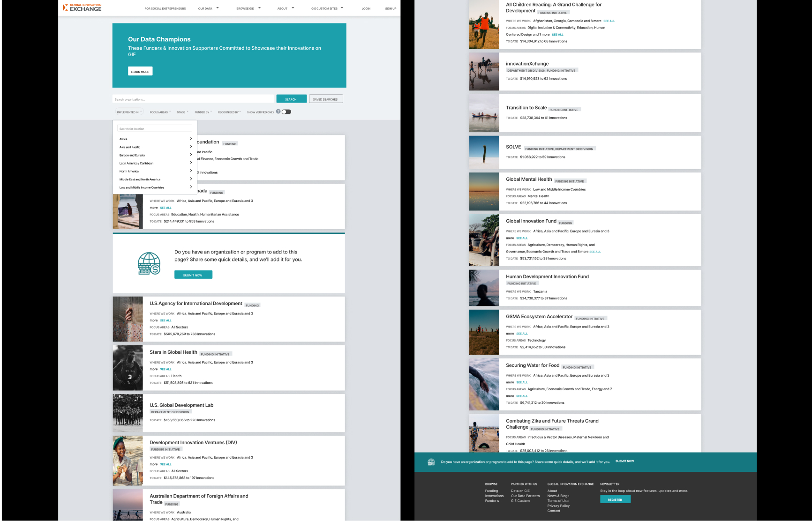The image size is (812, 521).
Task: Open the U.S. Global Development Lab title
Action: (x=181, y=405)
